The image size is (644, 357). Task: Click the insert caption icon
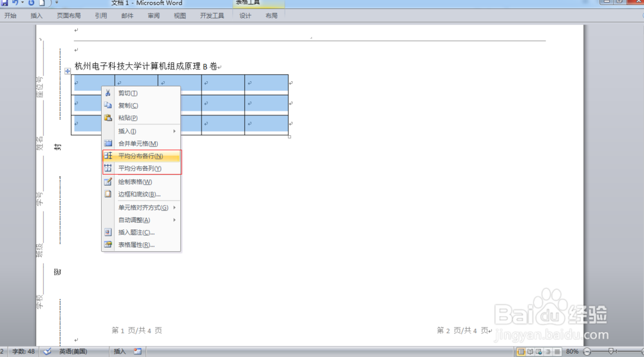[108, 232]
